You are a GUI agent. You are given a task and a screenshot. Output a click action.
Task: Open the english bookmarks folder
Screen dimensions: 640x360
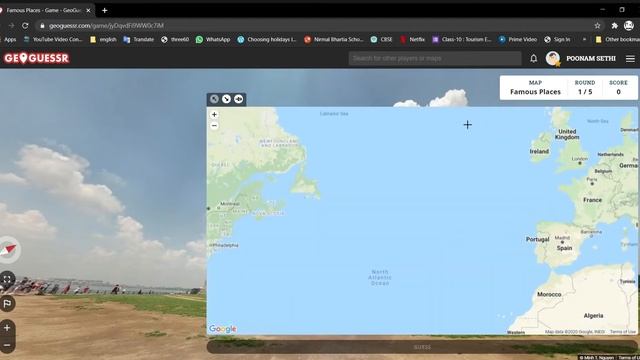(103, 40)
